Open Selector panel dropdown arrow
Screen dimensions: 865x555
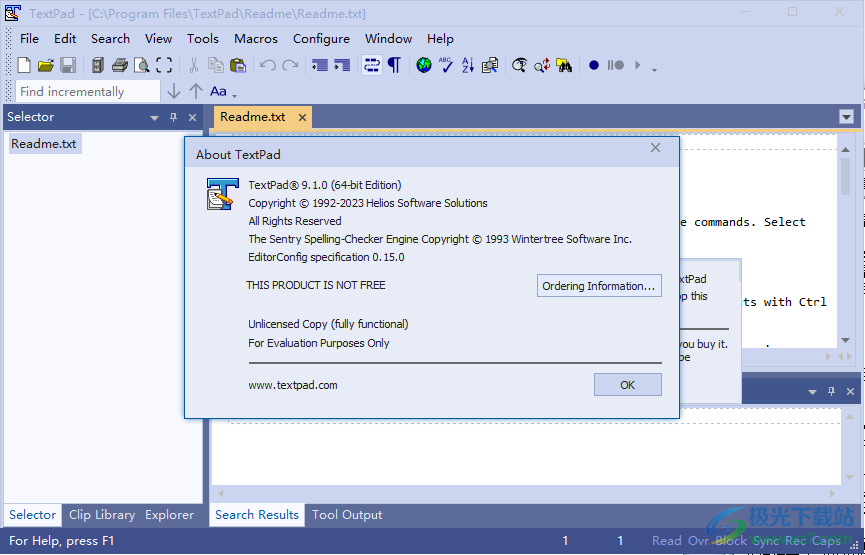[154, 118]
